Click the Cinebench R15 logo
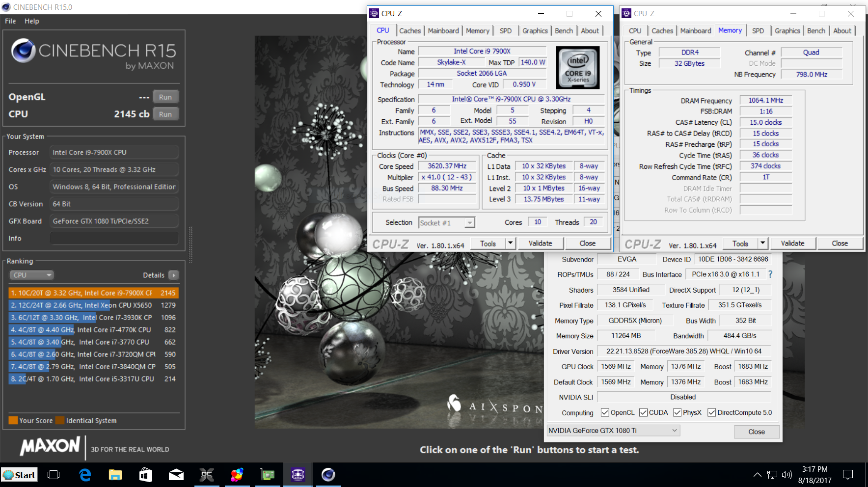Screen dimensions: 868x487 click(x=93, y=54)
